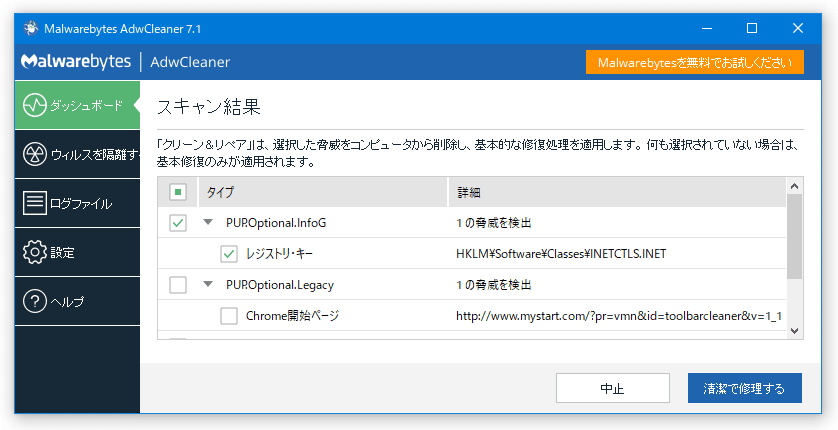The width and height of the screenshot is (838, 430).
Task: Click "1 の脅威を検出" in the Legacy row
Action: pyautogui.click(x=494, y=285)
